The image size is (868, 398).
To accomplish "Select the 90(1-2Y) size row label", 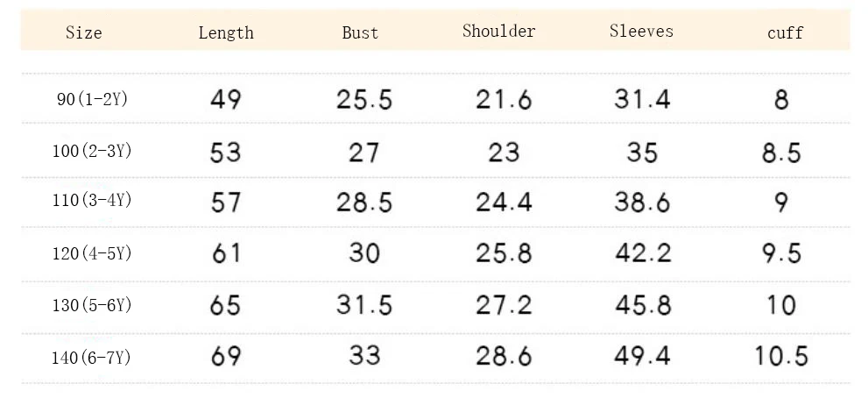I will point(92,100).
